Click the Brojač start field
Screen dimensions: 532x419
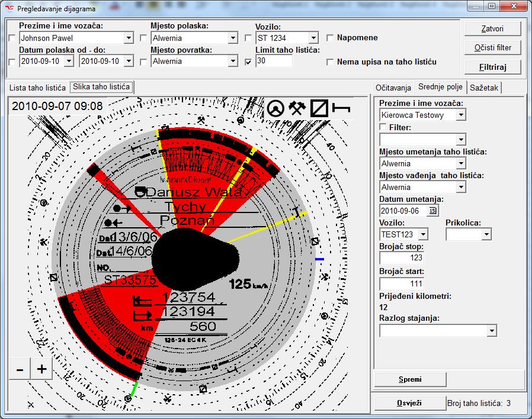pos(402,283)
